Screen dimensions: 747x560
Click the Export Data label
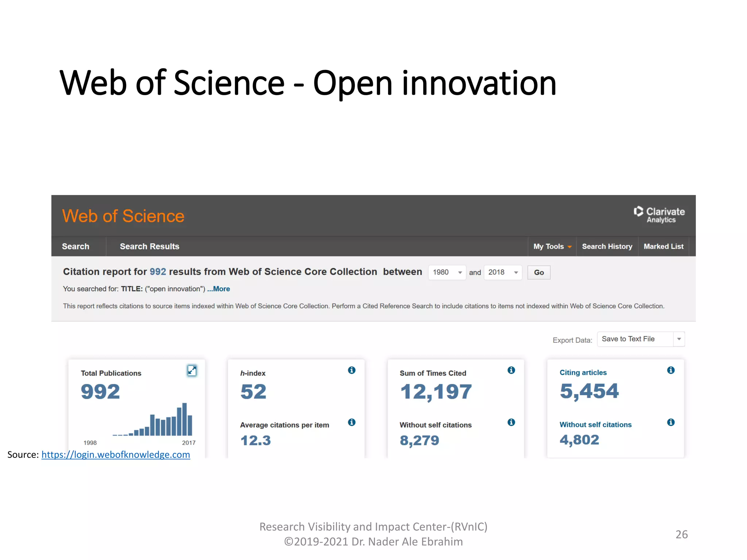click(x=572, y=340)
